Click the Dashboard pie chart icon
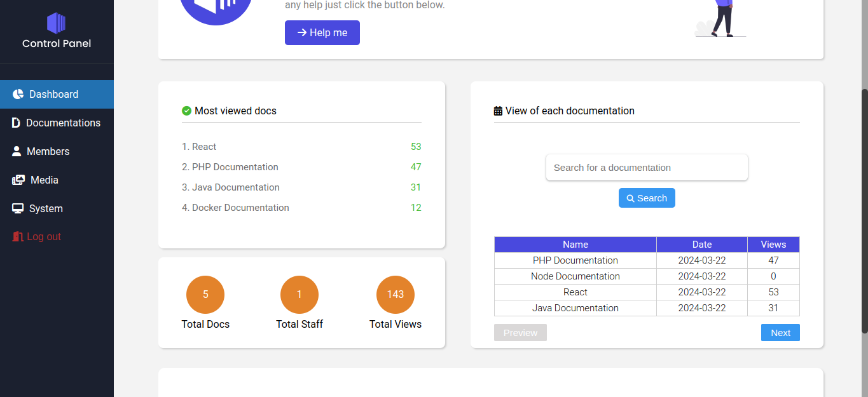Image resolution: width=868 pixels, height=397 pixels. click(18, 94)
